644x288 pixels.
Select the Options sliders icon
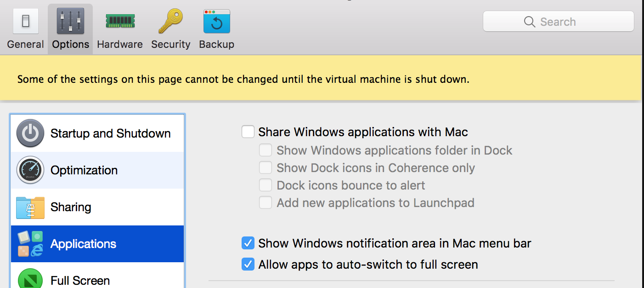(70, 22)
